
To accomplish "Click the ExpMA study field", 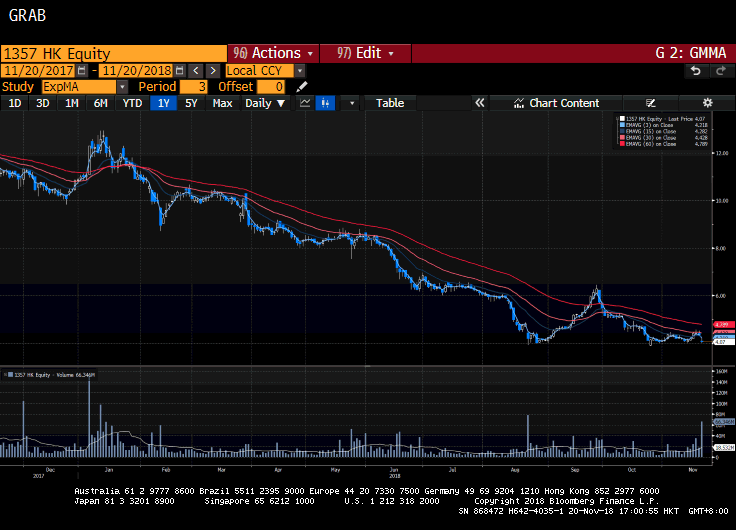I will (x=79, y=87).
